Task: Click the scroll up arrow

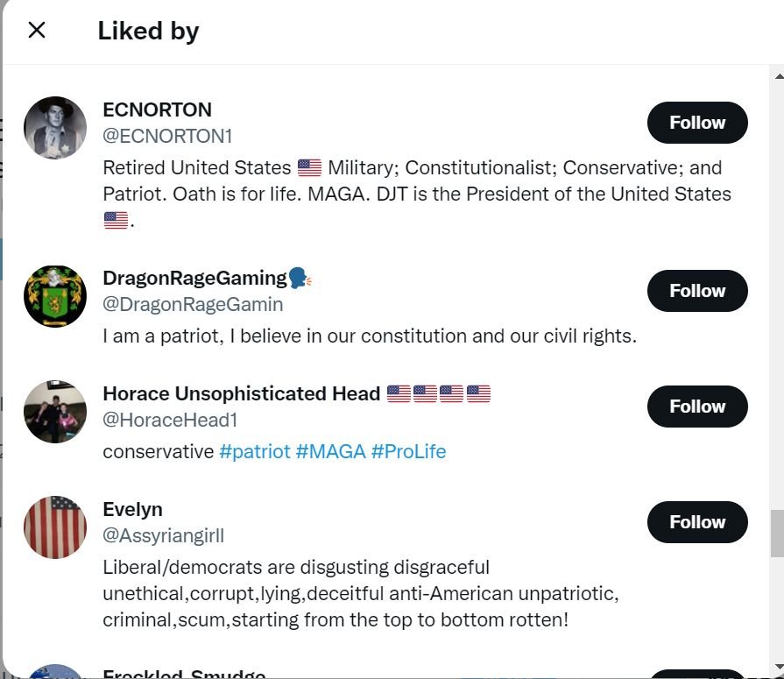Action: tap(776, 76)
